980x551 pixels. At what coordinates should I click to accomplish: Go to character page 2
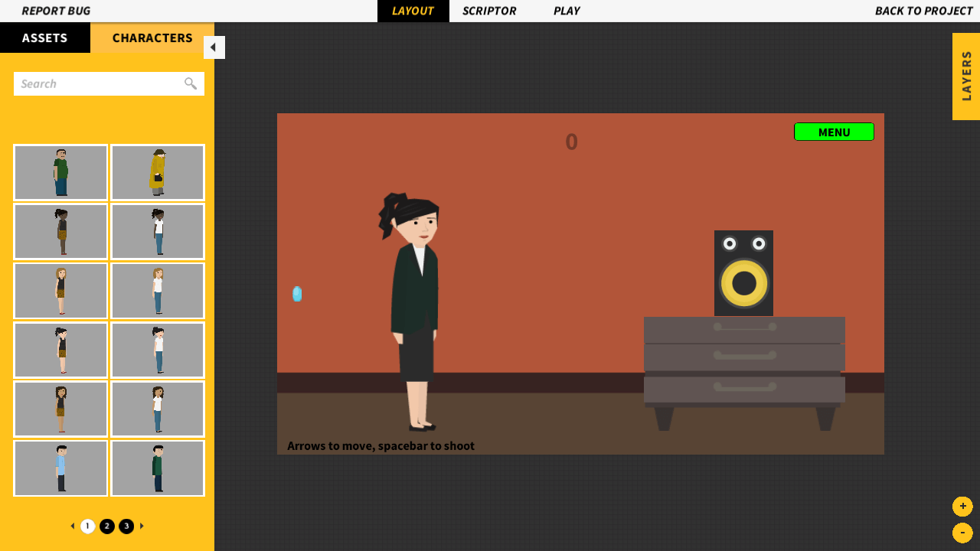(x=107, y=527)
